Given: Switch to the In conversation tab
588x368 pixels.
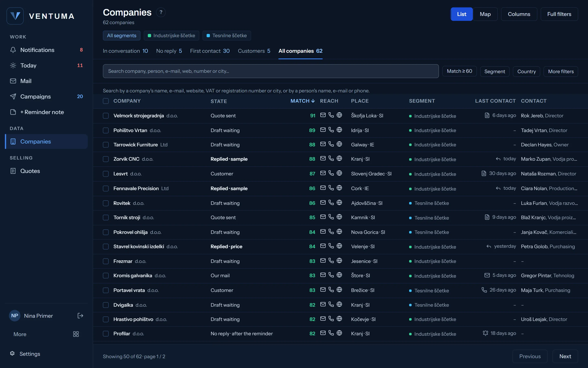Looking at the screenshot, I should point(125,51).
